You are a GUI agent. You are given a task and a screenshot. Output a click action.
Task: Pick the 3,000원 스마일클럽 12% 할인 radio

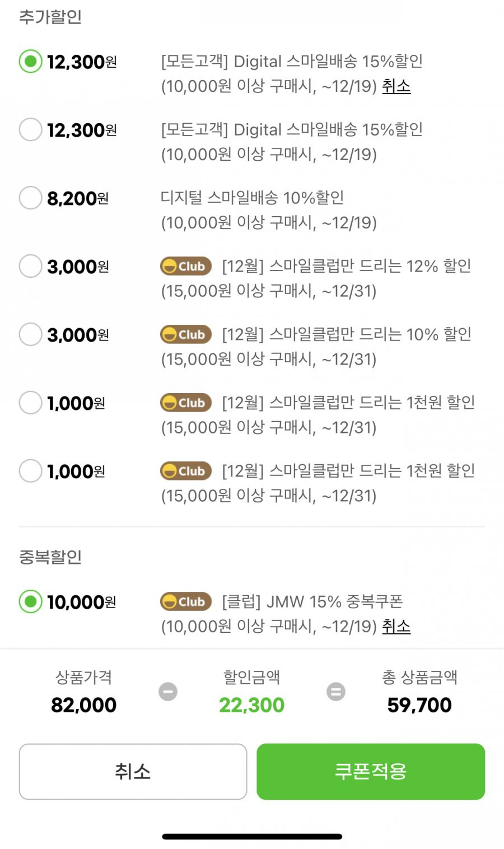pos(30,266)
